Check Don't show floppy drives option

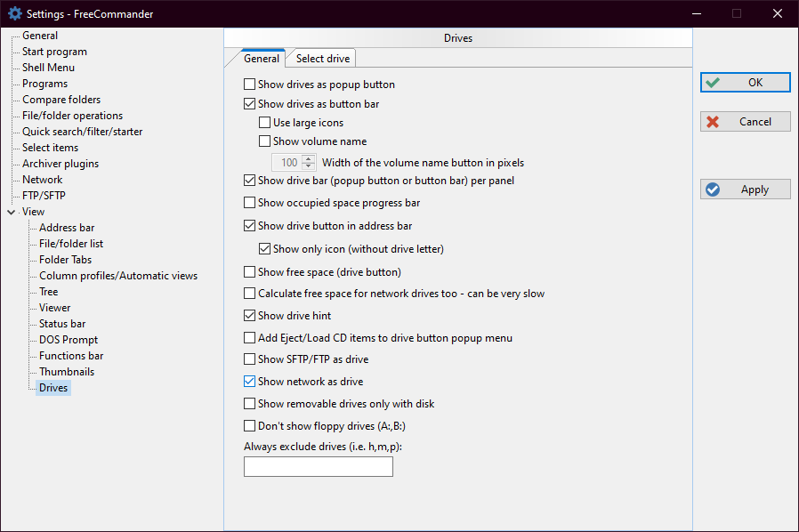click(250, 426)
